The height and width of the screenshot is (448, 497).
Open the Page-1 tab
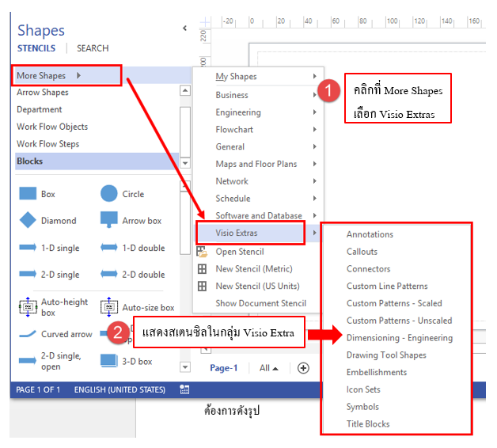[x=224, y=368]
